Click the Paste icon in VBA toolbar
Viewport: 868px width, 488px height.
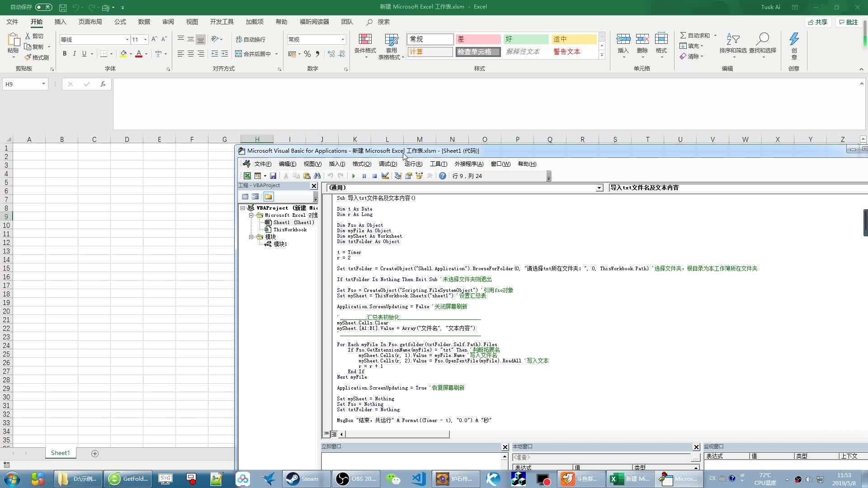307,176
